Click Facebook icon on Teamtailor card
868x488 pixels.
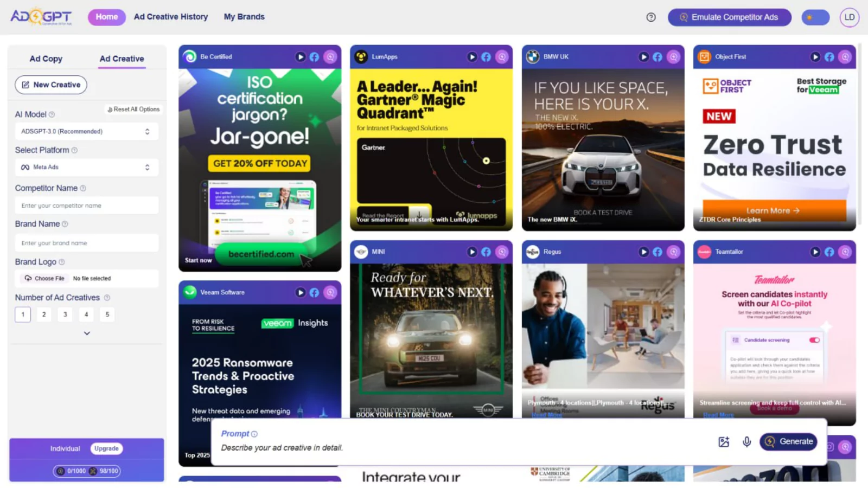829,252
